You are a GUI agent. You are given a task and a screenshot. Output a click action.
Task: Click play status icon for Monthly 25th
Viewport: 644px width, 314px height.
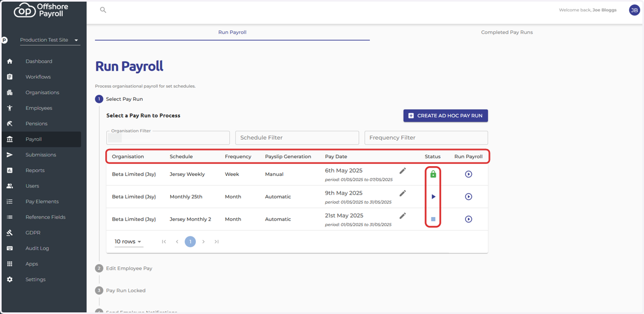[433, 197]
